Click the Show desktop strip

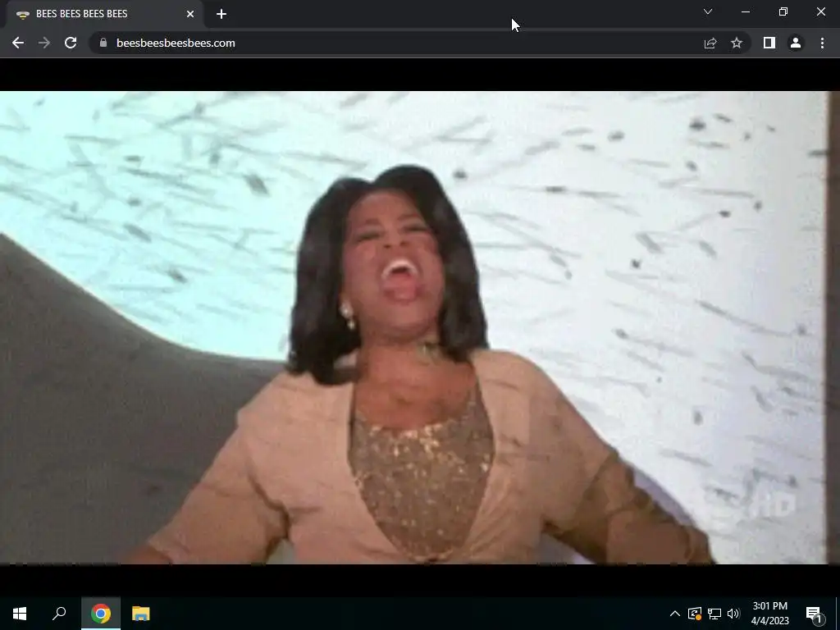click(838, 614)
